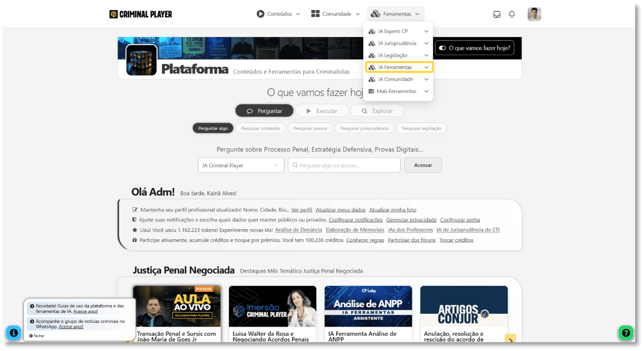Click the 'Pergunte algo ou acesse' search field
The height and width of the screenshot is (351, 644).
tap(344, 165)
